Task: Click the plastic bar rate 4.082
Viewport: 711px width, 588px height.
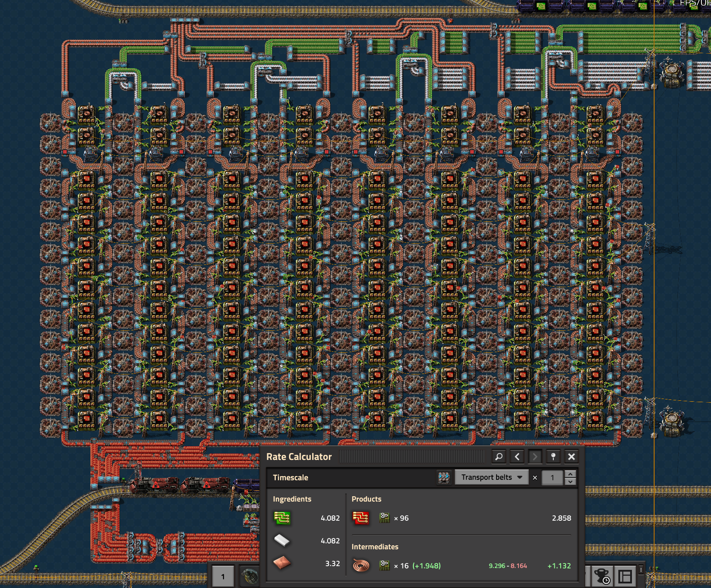Action: click(330, 541)
